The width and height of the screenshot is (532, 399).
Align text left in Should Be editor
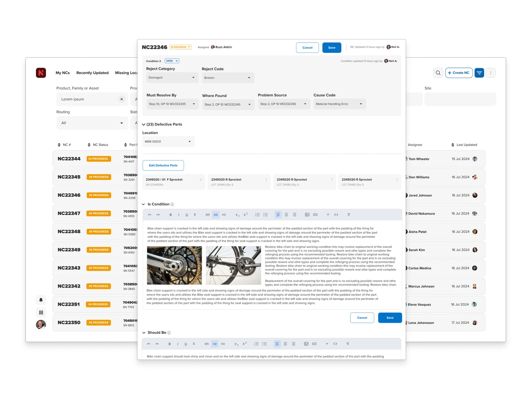[x=277, y=344]
